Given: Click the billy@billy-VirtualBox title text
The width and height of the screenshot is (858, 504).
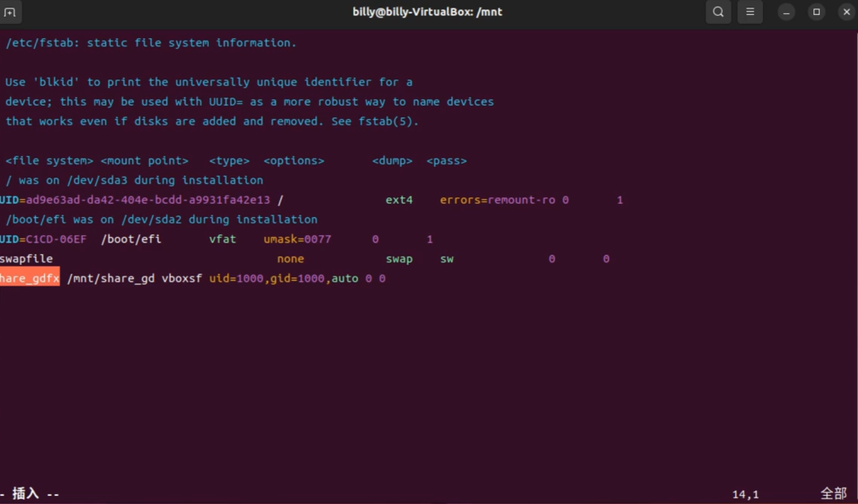Looking at the screenshot, I should (x=427, y=12).
